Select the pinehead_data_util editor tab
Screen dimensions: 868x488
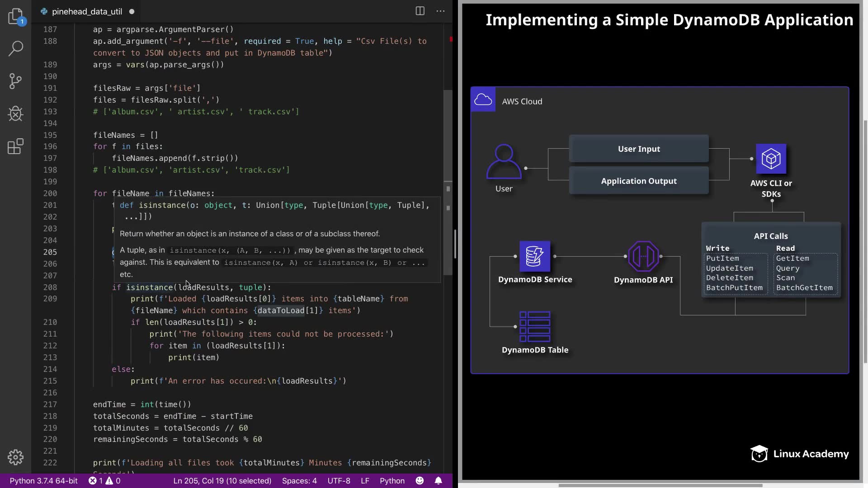click(x=86, y=12)
